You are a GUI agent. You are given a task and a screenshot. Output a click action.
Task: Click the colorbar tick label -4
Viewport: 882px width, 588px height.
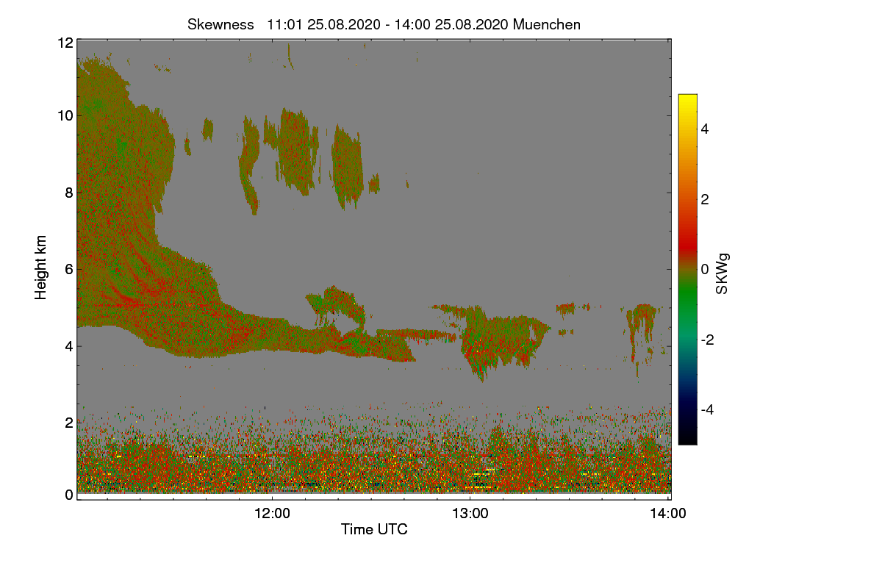click(706, 409)
